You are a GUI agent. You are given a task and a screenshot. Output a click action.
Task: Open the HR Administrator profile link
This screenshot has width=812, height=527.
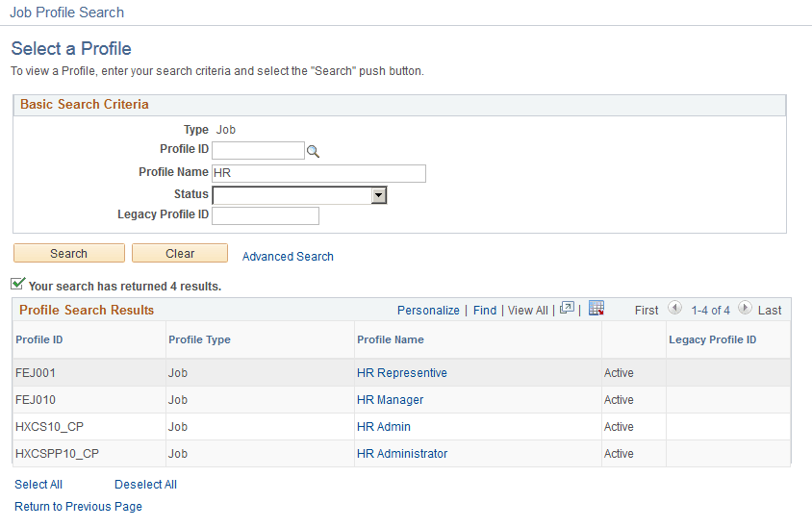402,454
